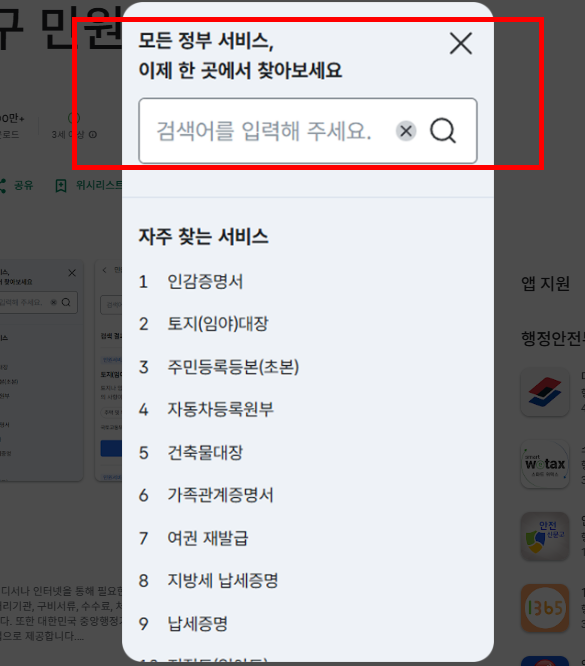Viewport: 585px width, 666px height.
Task: Open the 1365 app icon
Action: pos(545,608)
